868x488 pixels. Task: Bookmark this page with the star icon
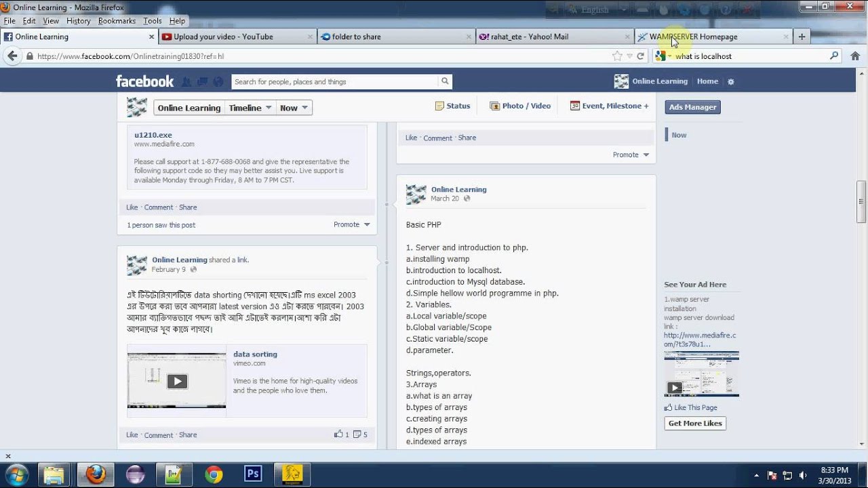click(617, 56)
